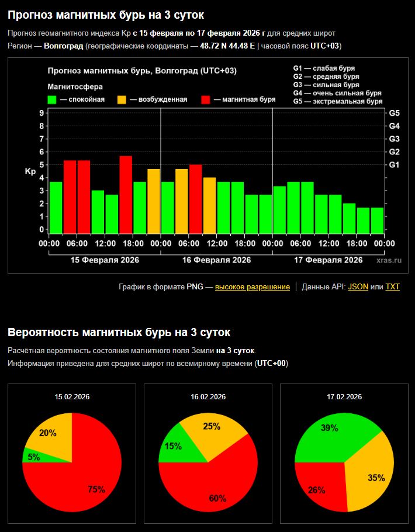
Task: Click the G5 "экстремальная буря" legend entry
Action: tap(337, 101)
